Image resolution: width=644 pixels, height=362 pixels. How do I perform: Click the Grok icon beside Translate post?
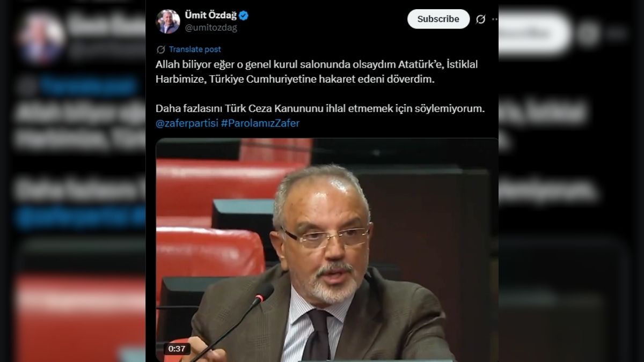click(160, 49)
